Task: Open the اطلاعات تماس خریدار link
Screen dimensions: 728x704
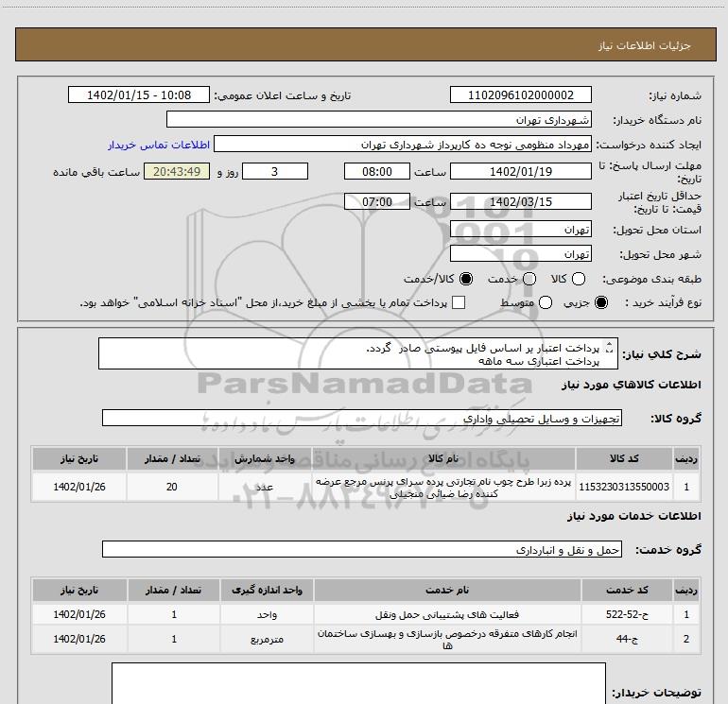Action: pyautogui.click(x=159, y=146)
